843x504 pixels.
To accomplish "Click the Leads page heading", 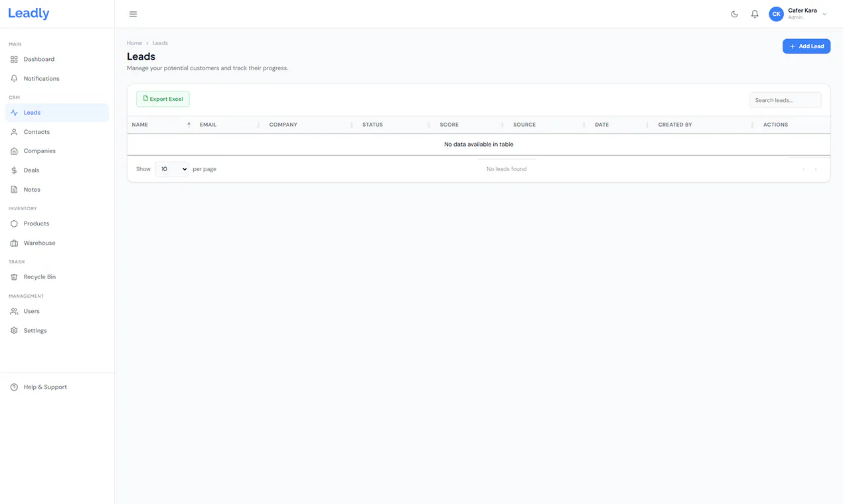I will click(141, 56).
